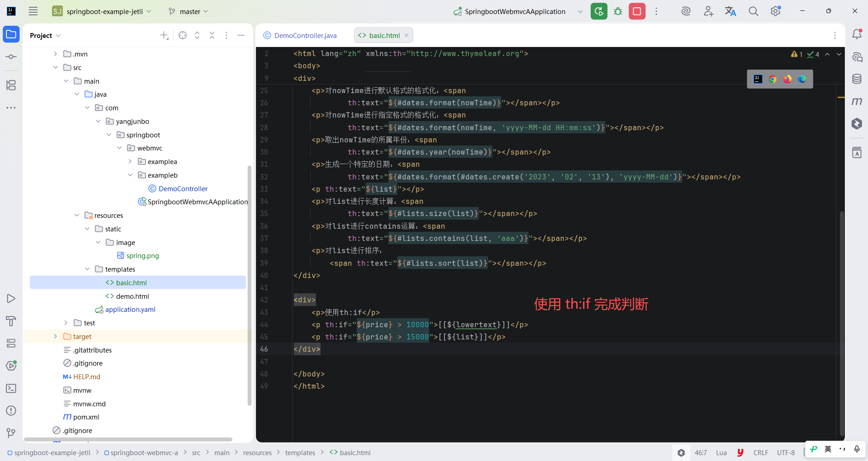Expand the target folder

click(55, 336)
